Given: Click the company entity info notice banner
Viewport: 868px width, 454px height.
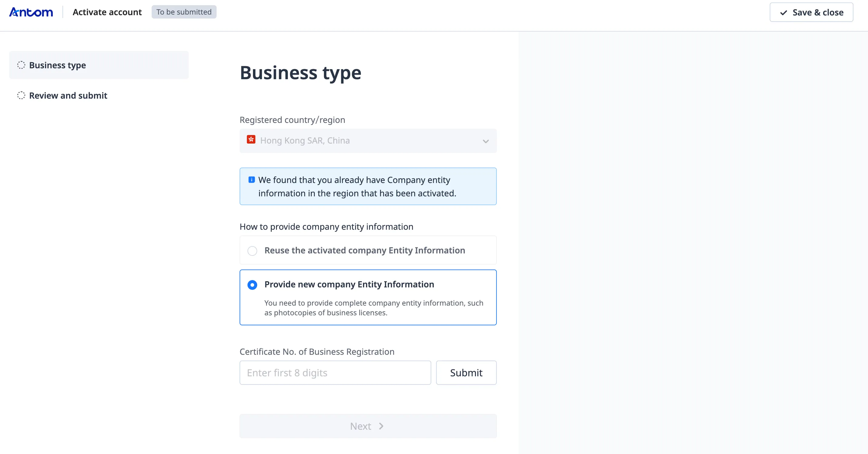Looking at the screenshot, I should (x=368, y=186).
